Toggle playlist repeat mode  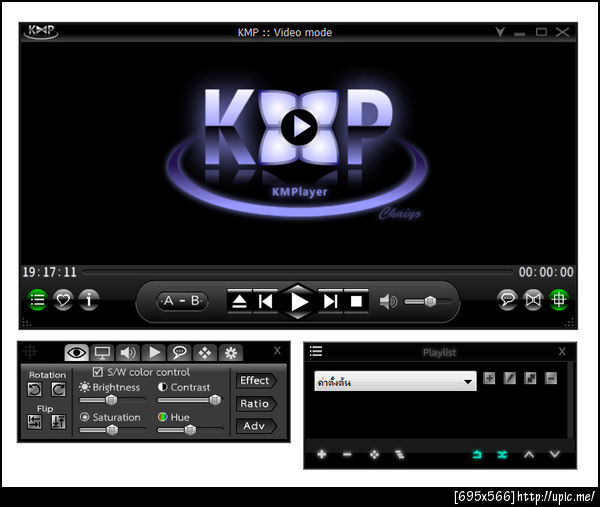(x=477, y=455)
